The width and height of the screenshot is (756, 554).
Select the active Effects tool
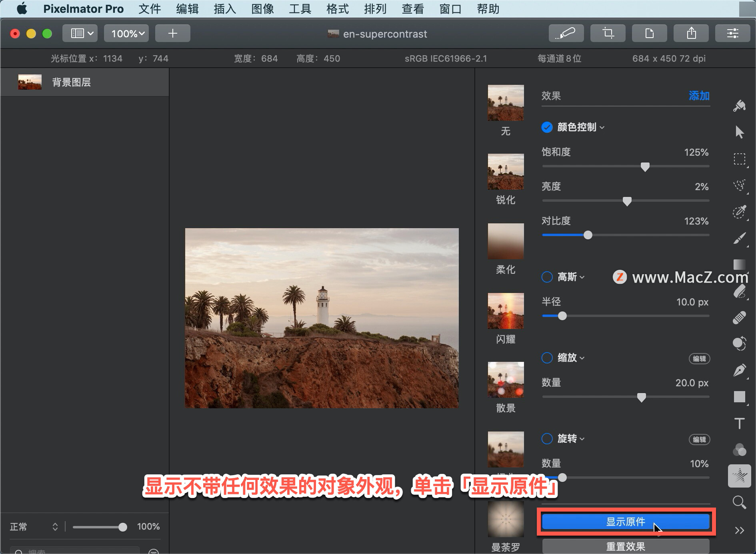[739, 476]
